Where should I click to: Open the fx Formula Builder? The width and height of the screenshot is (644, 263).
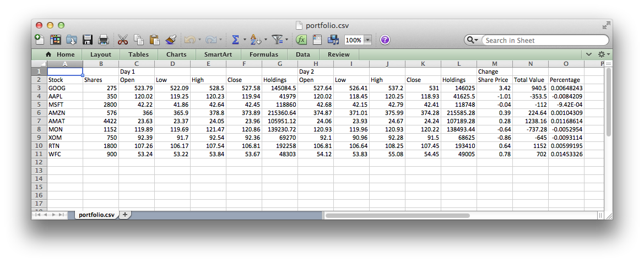(301, 40)
